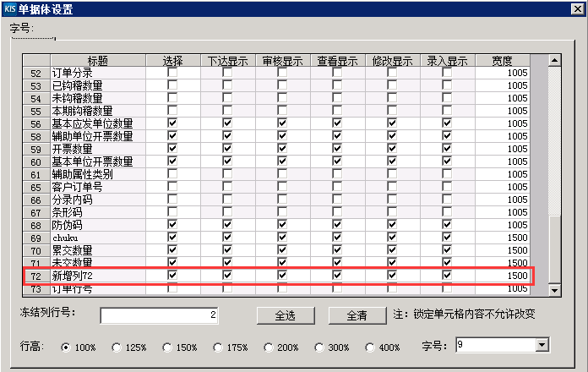This screenshot has height=372, width=588.
Task: Choose 200% row height radio button
Action: pyautogui.click(x=268, y=347)
